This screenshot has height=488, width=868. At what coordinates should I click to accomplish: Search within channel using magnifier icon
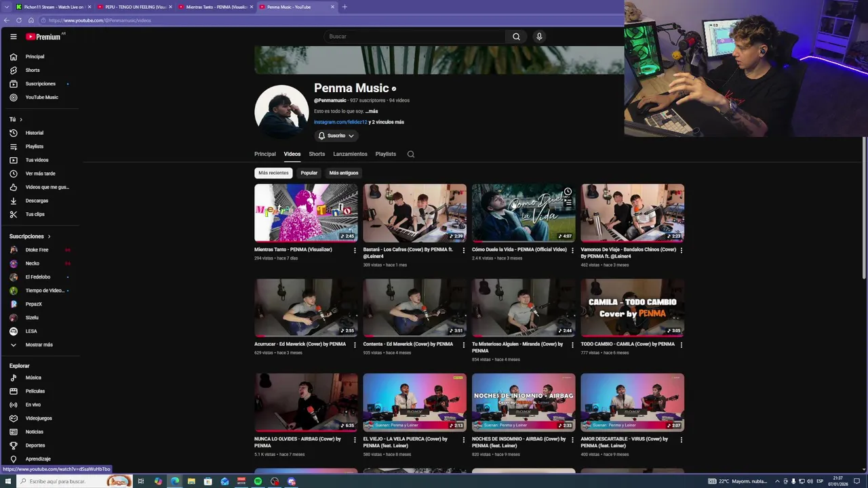[x=410, y=154]
